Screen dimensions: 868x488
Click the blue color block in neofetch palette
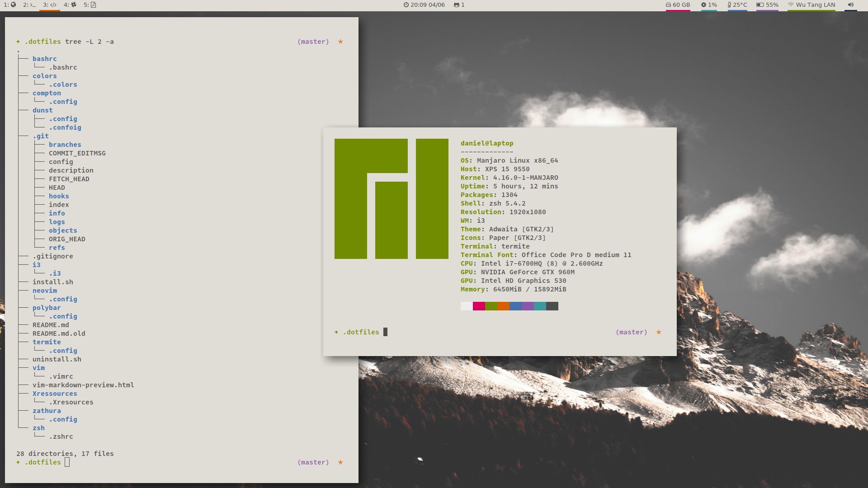pyautogui.click(x=515, y=306)
